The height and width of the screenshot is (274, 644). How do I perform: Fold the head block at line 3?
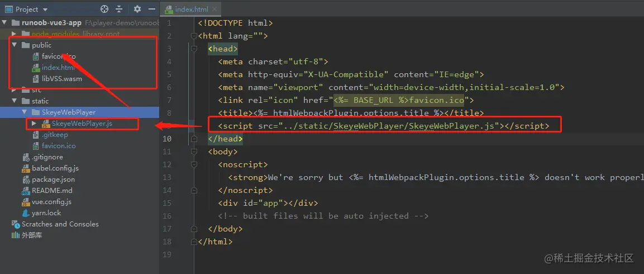coord(194,49)
